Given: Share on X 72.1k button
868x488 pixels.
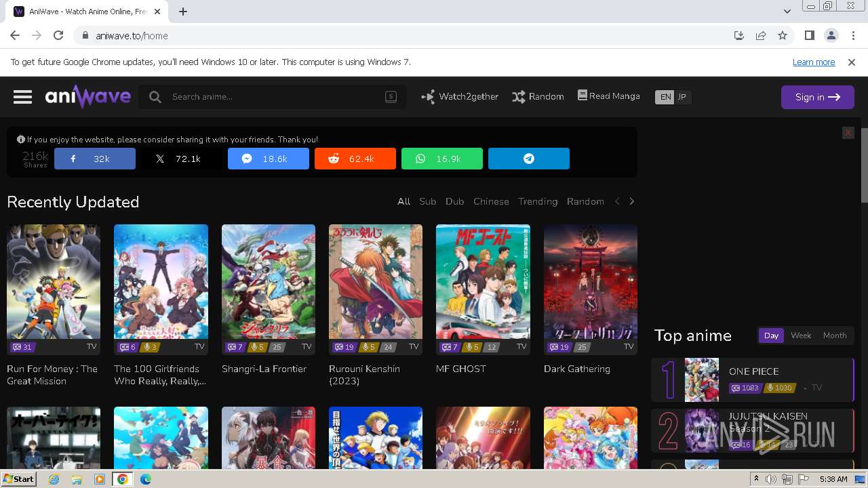Looking at the screenshot, I should (x=182, y=159).
